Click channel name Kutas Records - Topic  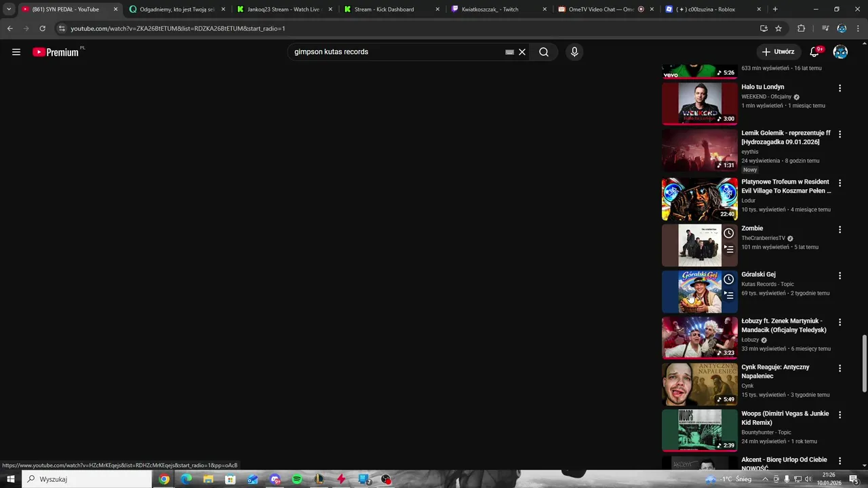(x=768, y=284)
